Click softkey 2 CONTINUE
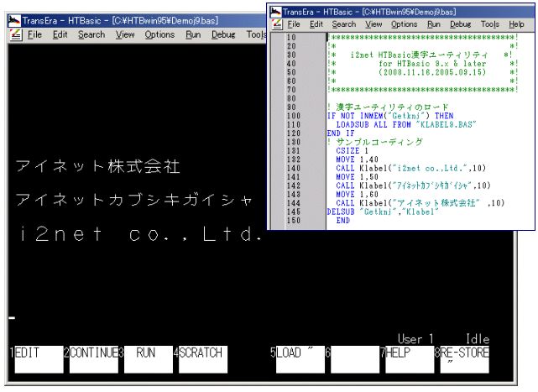The width and height of the screenshot is (538, 392). click(94, 359)
